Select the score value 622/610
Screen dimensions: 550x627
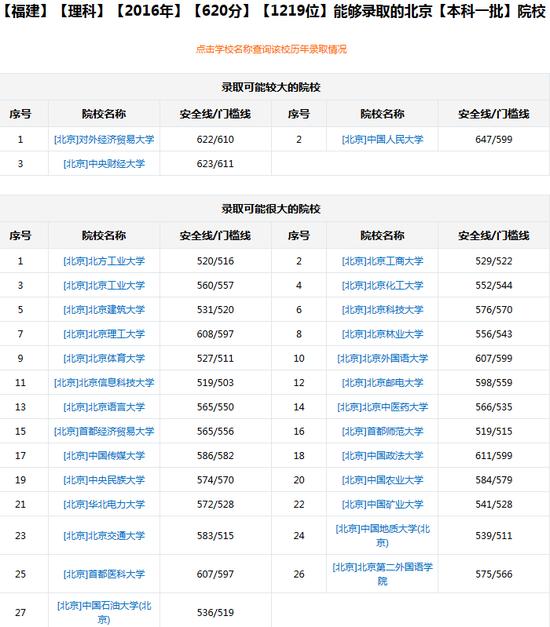click(x=215, y=140)
